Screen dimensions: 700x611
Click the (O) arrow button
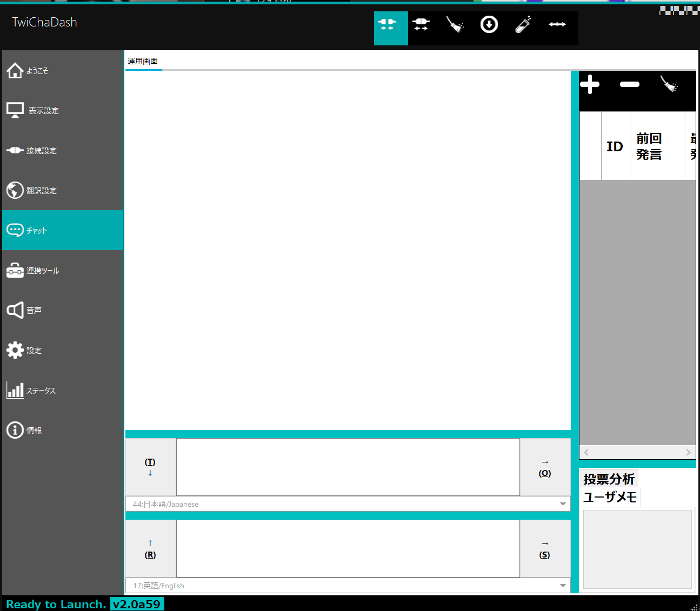tap(545, 467)
